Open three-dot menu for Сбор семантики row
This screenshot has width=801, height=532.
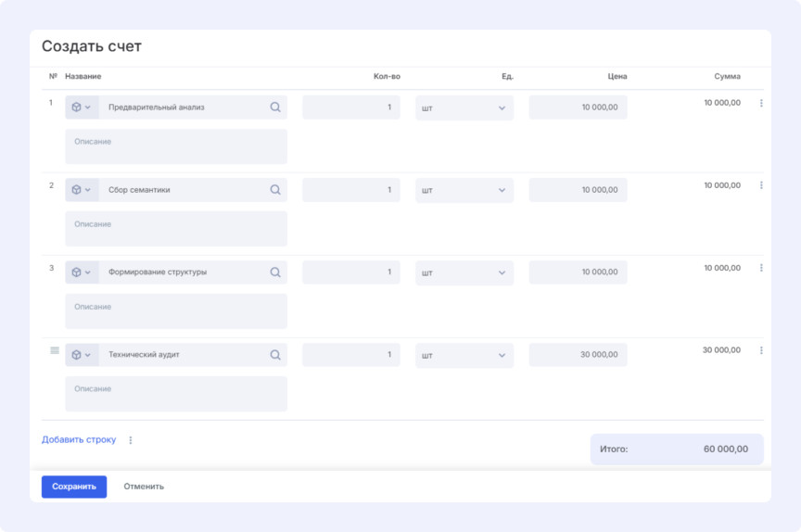[x=761, y=186]
